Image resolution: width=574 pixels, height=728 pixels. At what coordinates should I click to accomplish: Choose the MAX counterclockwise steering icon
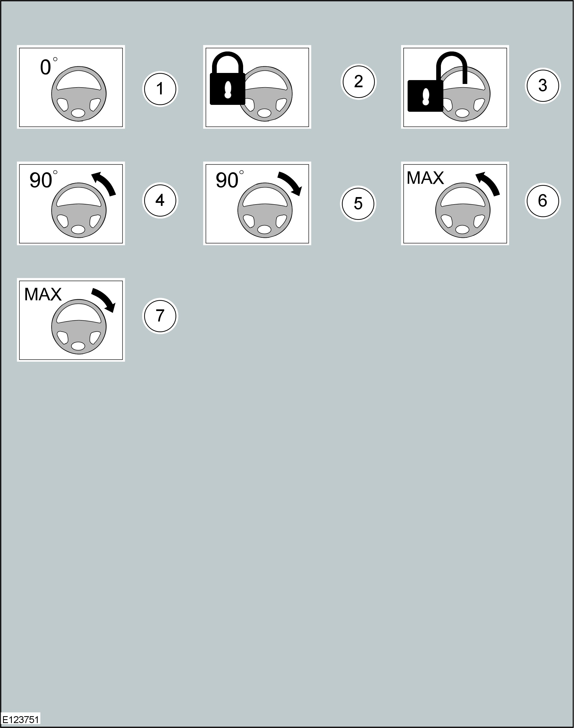click(x=455, y=203)
